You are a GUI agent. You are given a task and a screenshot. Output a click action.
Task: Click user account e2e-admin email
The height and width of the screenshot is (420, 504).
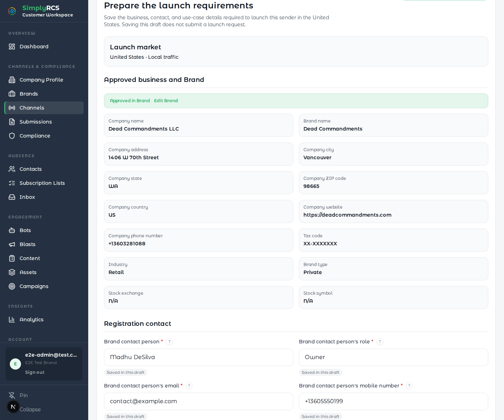(51, 355)
